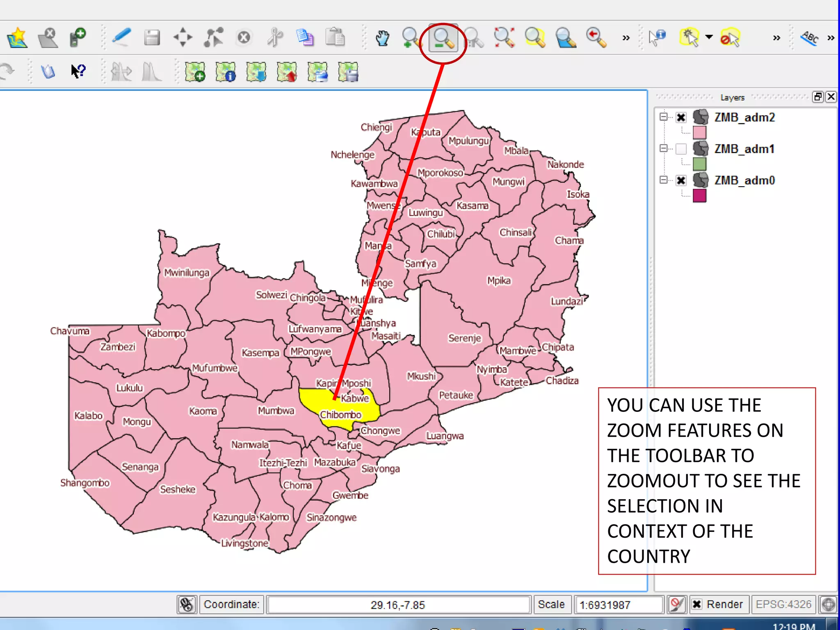Image resolution: width=840 pixels, height=630 pixels.
Task: Select the Zoom Out magnifier tool
Action: click(443, 38)
